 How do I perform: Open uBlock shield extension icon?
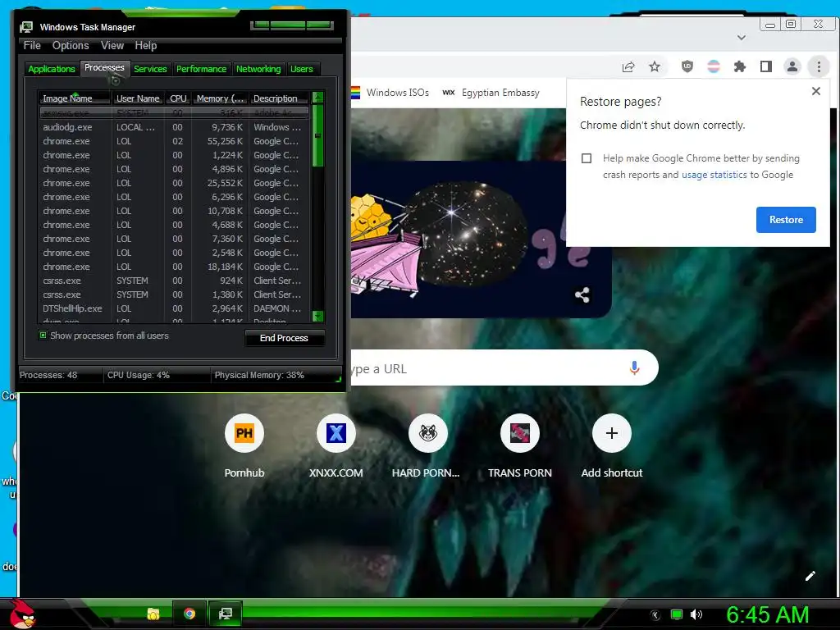point(687,66)
